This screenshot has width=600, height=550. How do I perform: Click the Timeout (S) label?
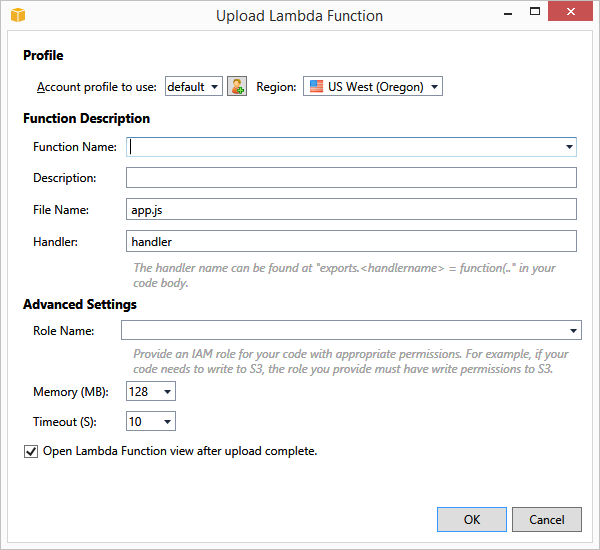[65, 422]
